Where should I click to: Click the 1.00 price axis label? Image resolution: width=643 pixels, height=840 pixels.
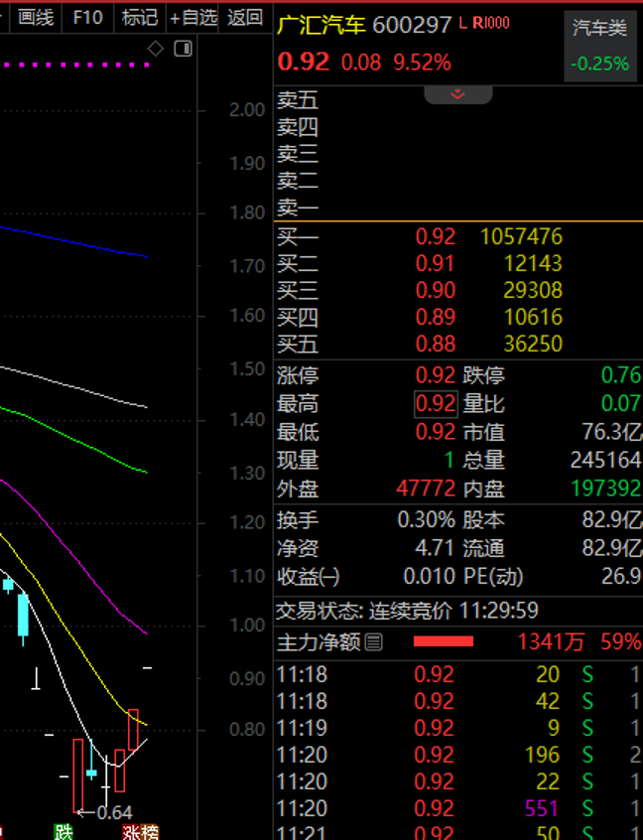pos(247,626)
